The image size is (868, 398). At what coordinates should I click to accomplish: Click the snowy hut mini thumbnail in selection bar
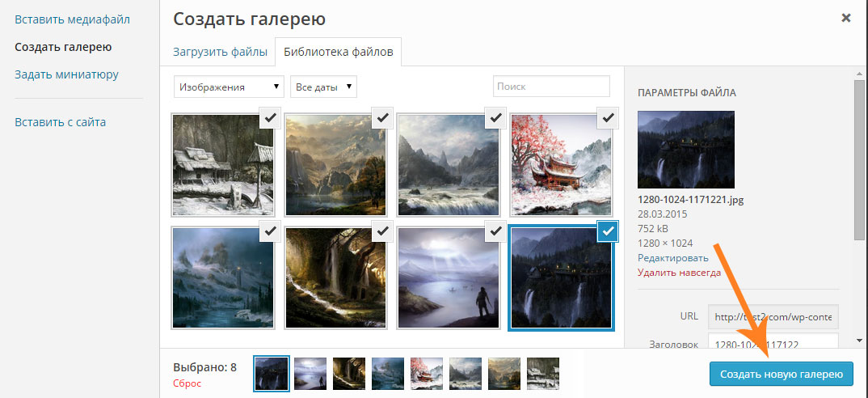543,374
